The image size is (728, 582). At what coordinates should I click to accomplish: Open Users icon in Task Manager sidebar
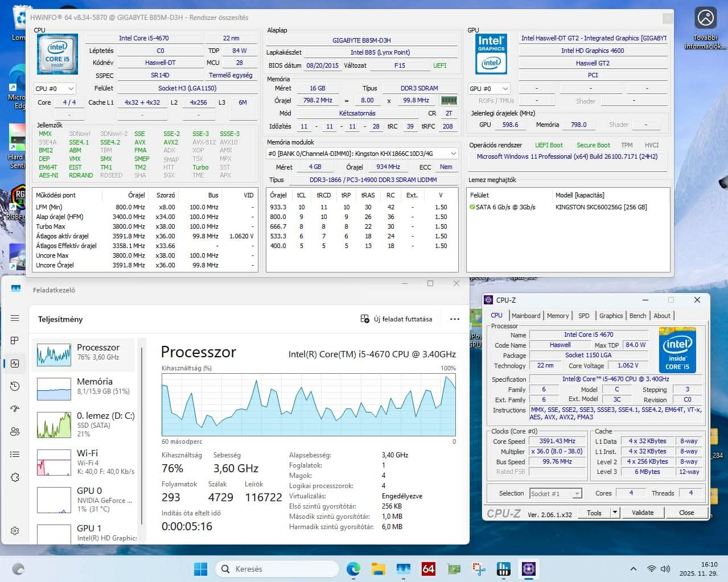[15, 431]
